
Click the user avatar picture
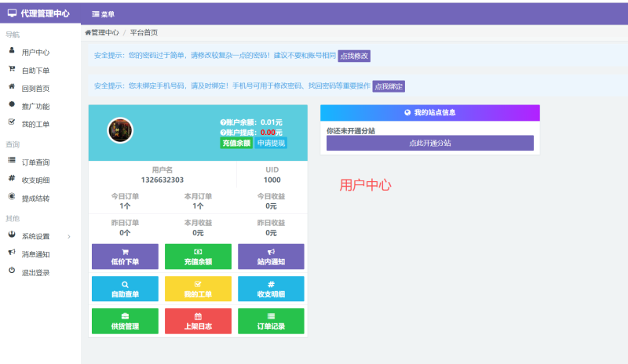tap(120, 130)
